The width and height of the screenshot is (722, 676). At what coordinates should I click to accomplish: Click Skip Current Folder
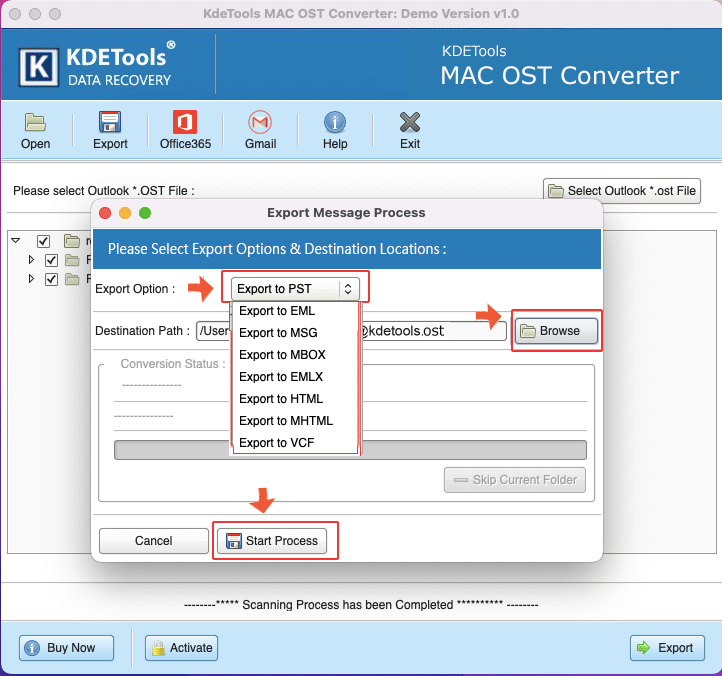tap(515, 480)
